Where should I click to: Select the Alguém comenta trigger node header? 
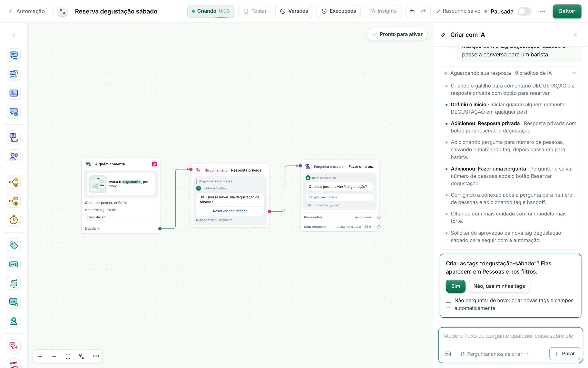click(121, 164)
